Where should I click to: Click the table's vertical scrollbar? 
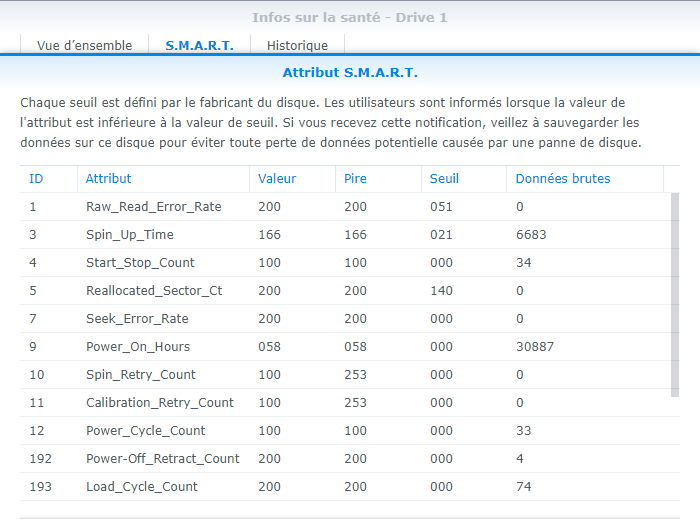coord(674,295)
